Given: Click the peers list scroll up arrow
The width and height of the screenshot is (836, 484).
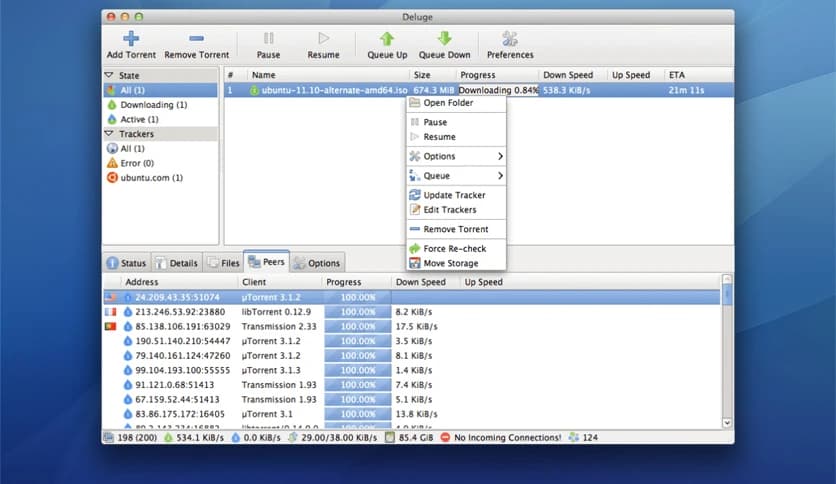Looking at the screenshot, I should tap(727, 279).
